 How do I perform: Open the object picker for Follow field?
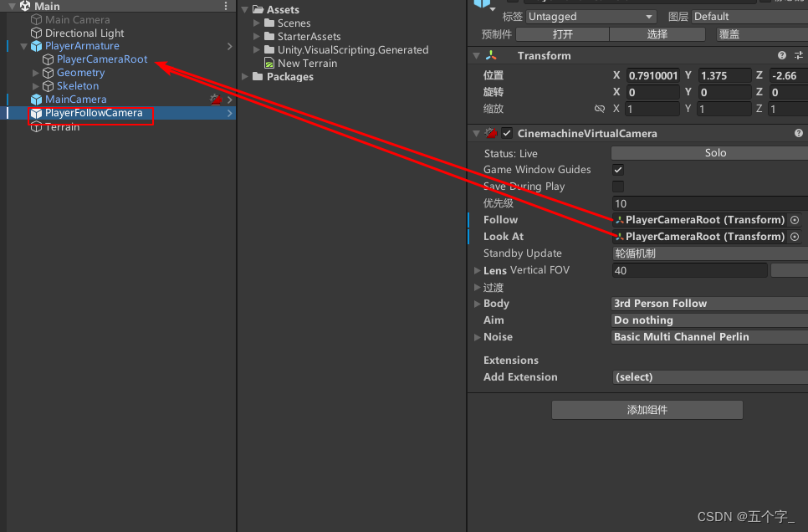[795, 220]
